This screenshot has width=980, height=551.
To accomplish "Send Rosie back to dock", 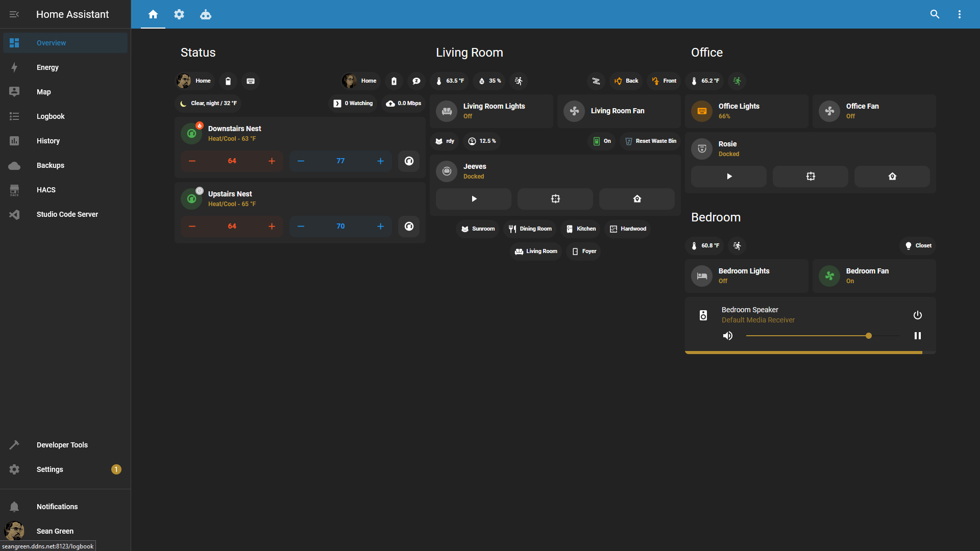I will pos(892,177).
